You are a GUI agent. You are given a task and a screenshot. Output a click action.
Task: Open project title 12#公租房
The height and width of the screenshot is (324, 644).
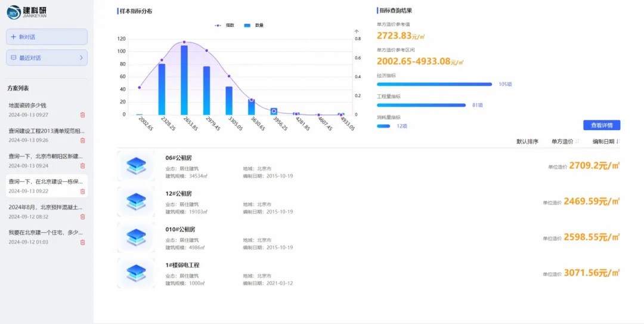(x=179, y=194)
